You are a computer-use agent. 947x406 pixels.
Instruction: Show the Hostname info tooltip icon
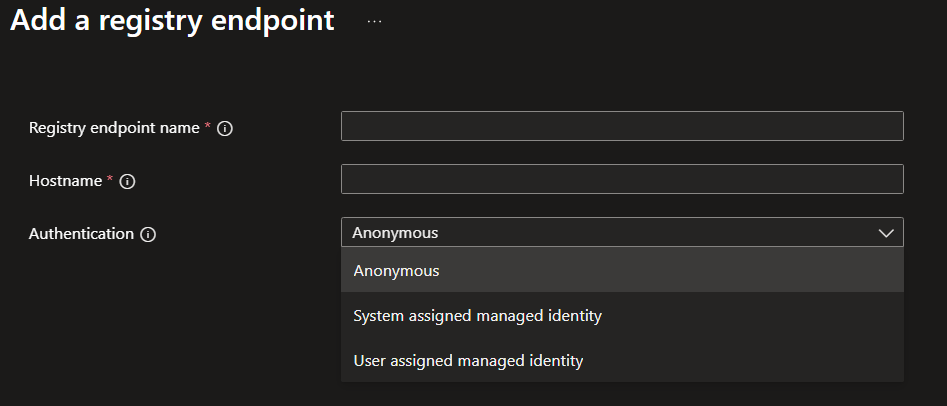point(127,181)
